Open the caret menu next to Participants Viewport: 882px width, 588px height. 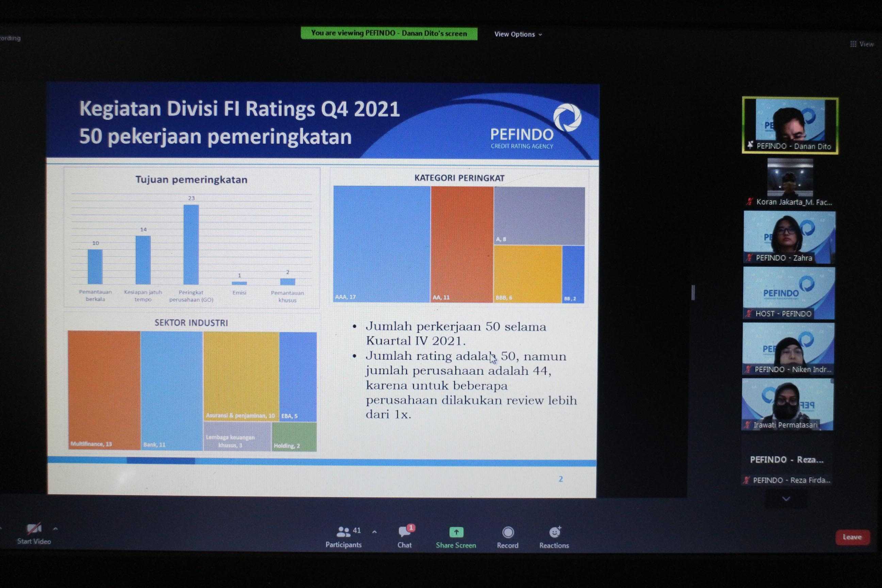pyautogui.click(x=374, y=532)
